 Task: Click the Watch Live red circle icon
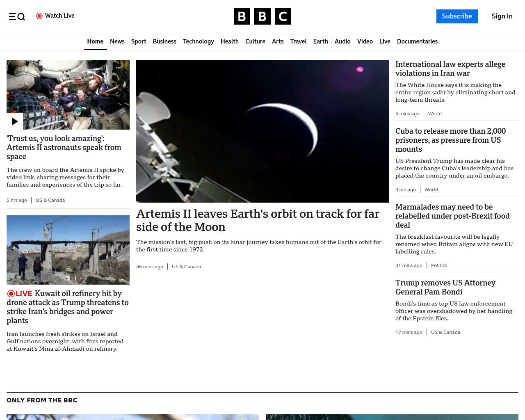[x=39, y=16]
